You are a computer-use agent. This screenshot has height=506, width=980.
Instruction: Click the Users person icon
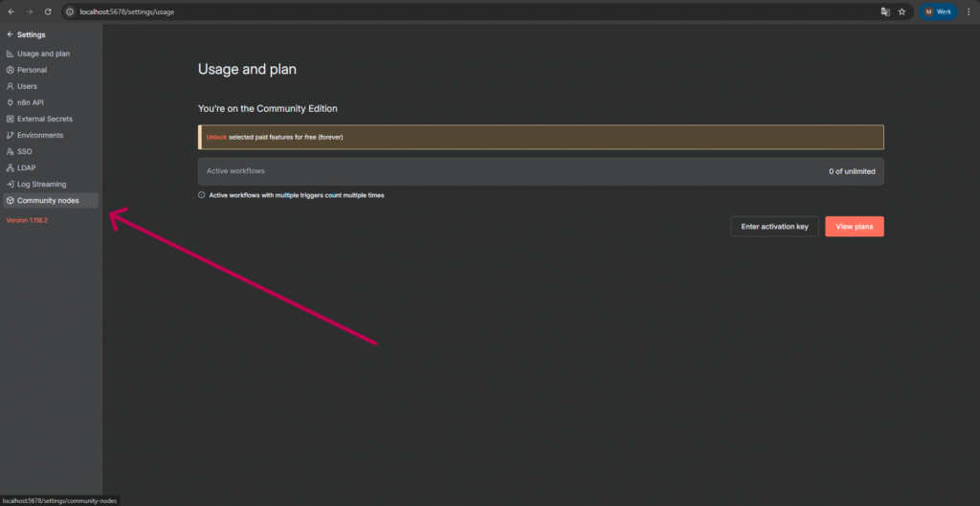click(x=10, y=86)
